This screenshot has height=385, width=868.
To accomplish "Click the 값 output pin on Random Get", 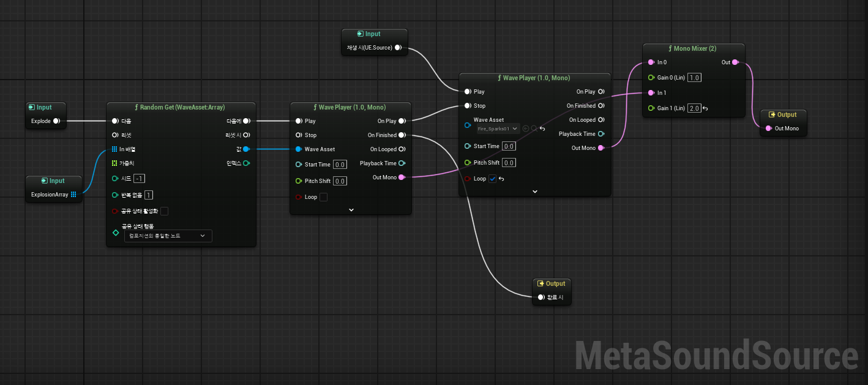I will pos(246,149).
